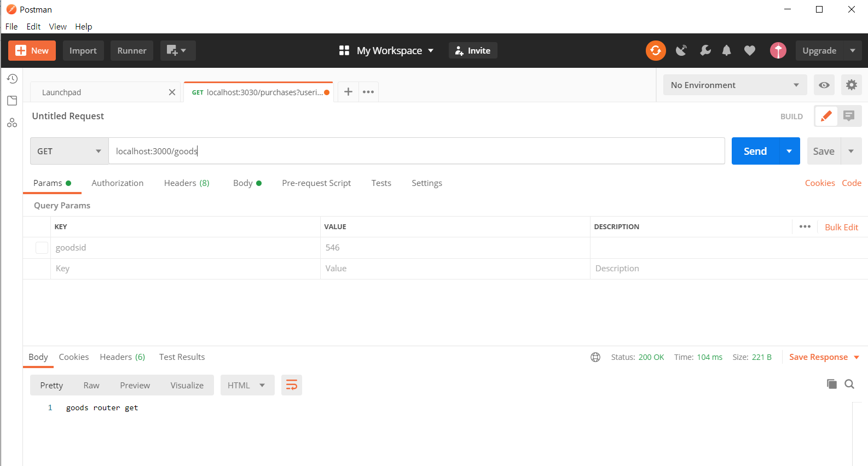The image size is (868, 466).
Task: Search within the response body
Action: click(x=849, y=384)
